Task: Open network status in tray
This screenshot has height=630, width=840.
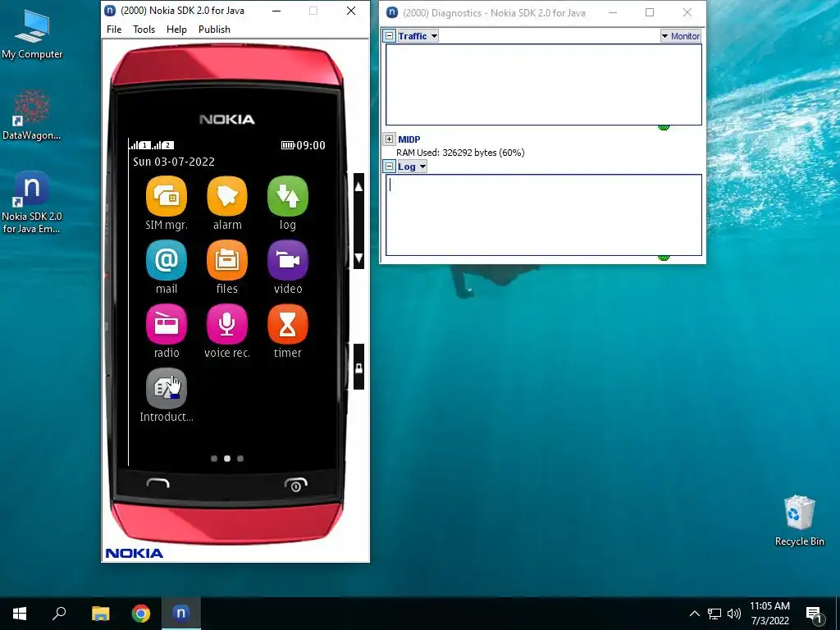Action: 714,614
